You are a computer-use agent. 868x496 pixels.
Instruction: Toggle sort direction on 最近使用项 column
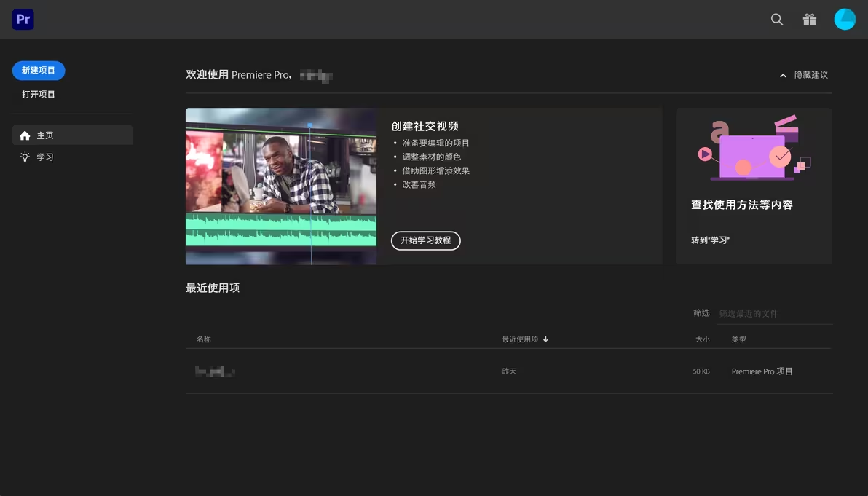[525, 339]
